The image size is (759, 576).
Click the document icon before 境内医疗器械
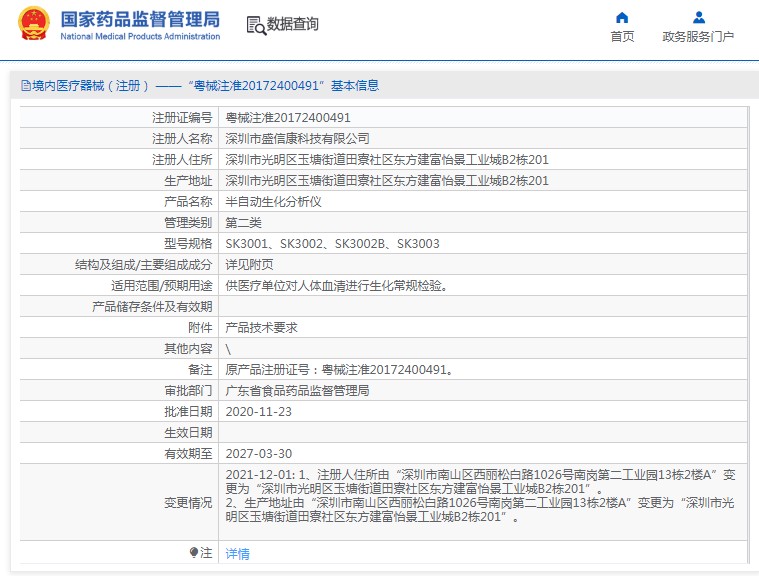26,86
